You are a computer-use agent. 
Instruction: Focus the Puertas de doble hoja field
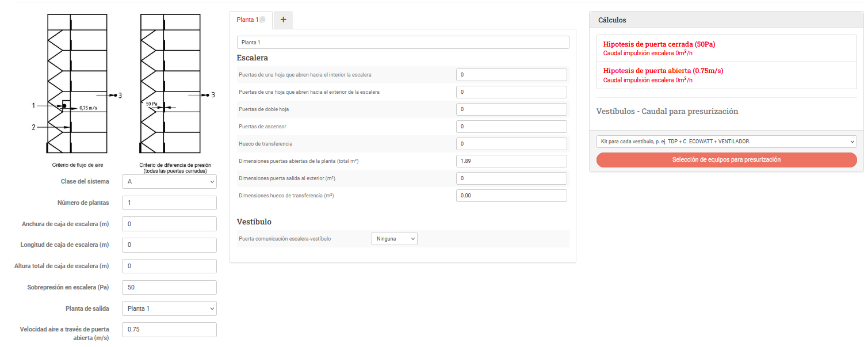click(511, 109)
